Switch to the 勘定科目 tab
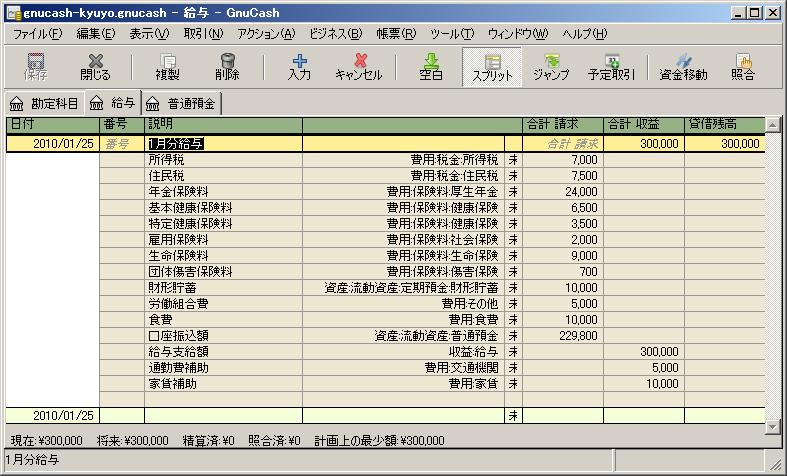 [43, 103]
